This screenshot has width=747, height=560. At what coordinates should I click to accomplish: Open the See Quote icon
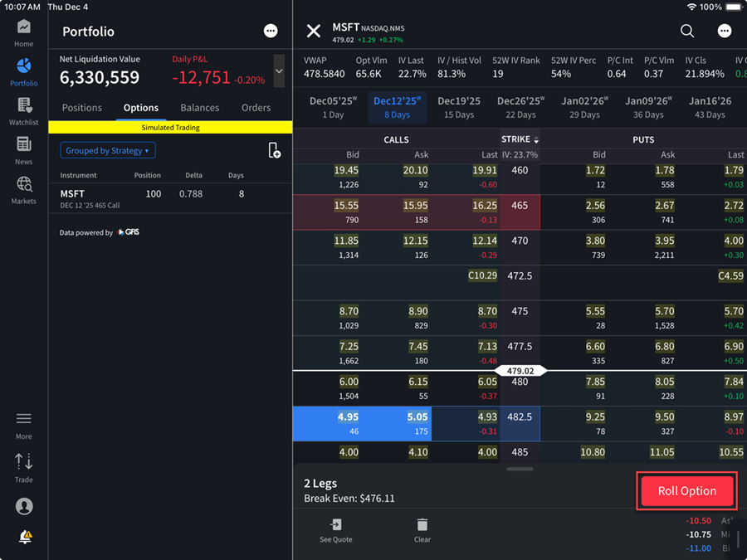[336, 525]
